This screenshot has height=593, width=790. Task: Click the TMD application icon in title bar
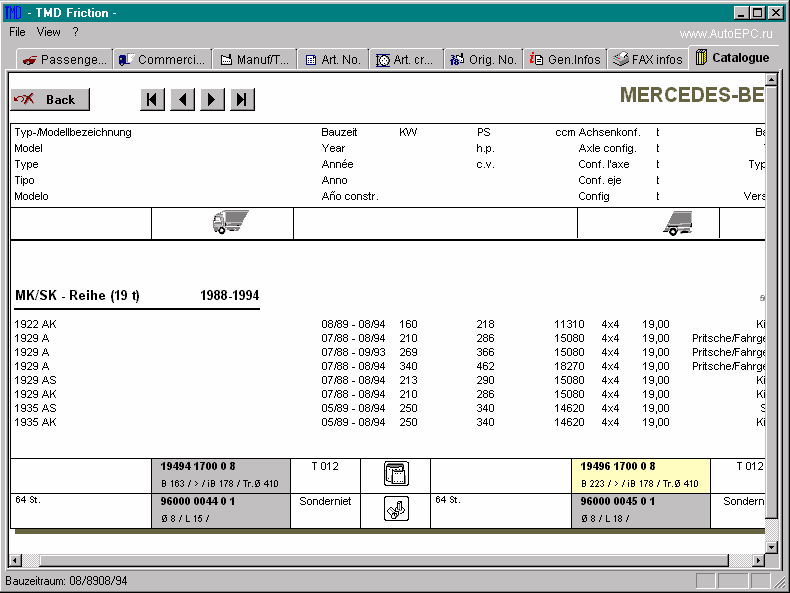[13, 12]
